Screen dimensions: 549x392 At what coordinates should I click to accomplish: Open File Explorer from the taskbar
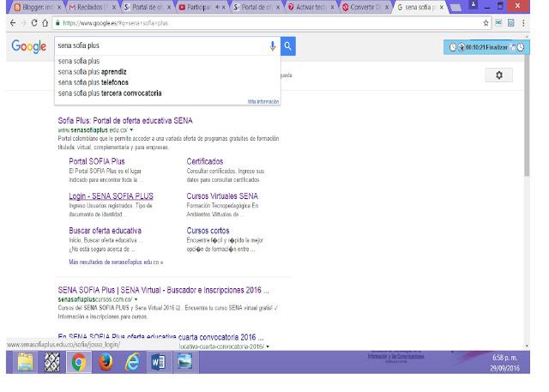click(25, 362)
